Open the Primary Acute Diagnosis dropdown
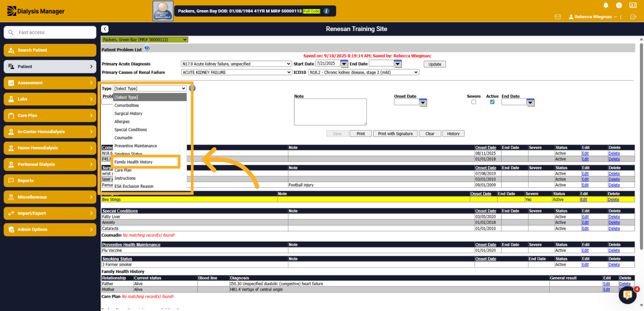This screenshot has height=311, width=644. coord(236,64)
